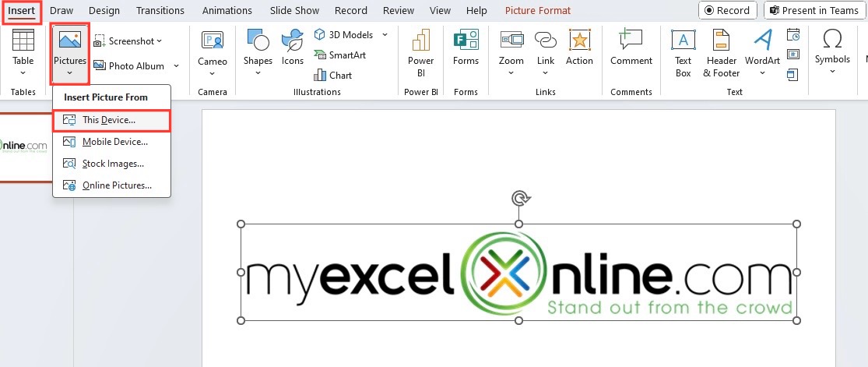Insert Icons from the Illustrations group
The width and height of the screenshot is (868, 367).
[292, 47]
